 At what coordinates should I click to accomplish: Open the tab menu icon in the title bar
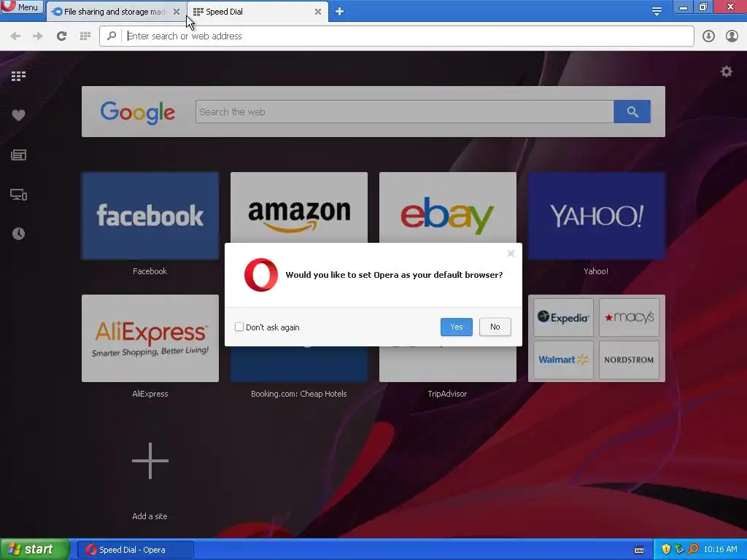click(657, 12)
